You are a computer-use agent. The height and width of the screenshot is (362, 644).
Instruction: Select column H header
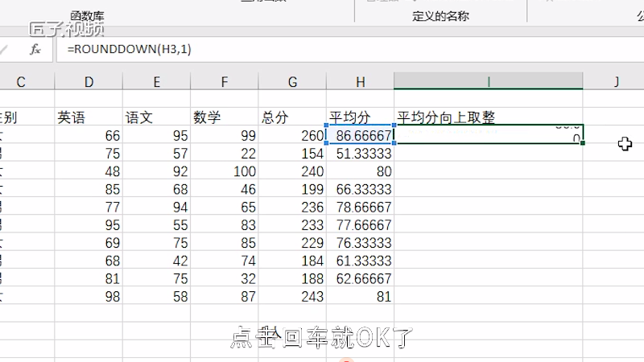tap(360, 81)
